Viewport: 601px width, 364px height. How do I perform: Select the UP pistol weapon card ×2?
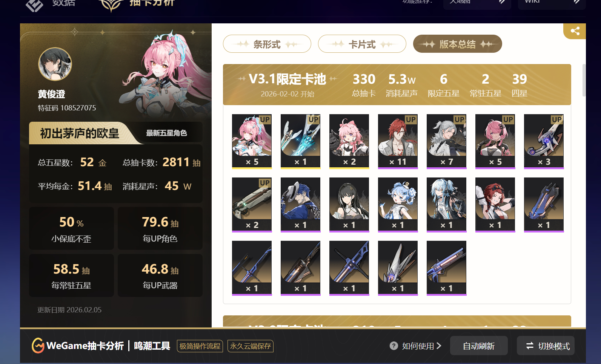click(252, 205)
